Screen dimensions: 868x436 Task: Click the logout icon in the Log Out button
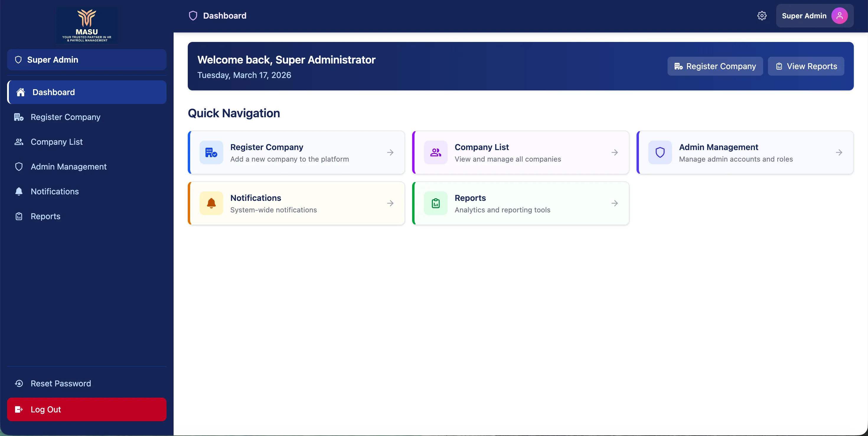19,409
